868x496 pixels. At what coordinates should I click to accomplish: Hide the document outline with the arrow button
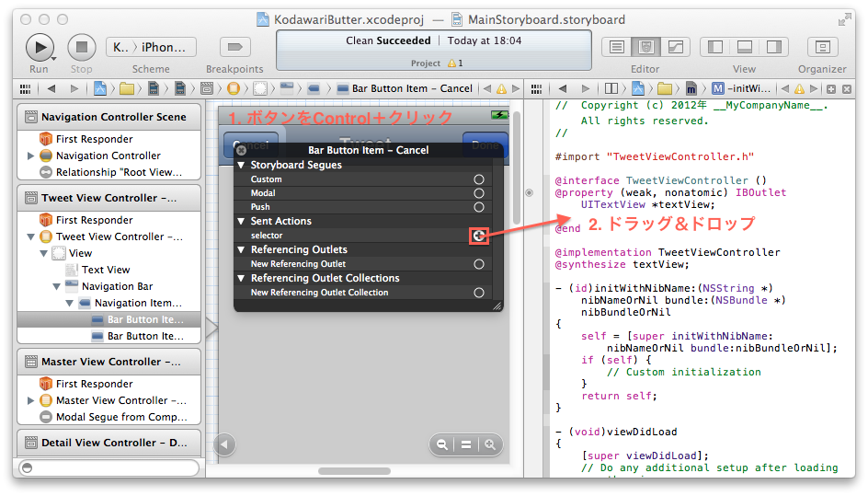point(224,444)
